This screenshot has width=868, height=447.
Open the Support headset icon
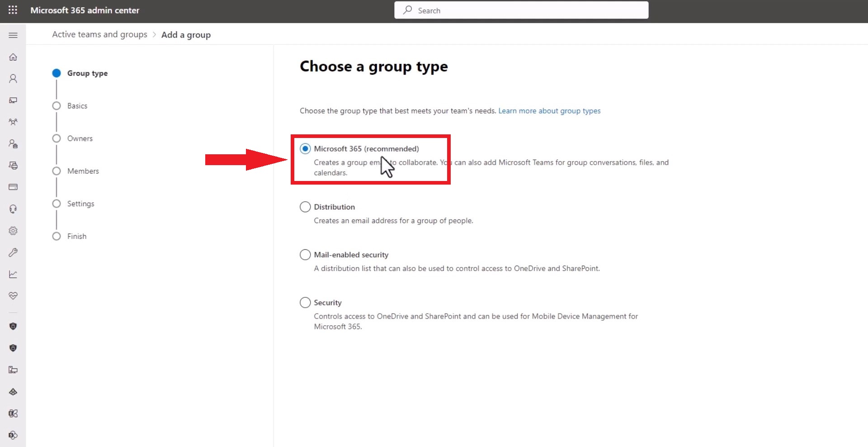click(13, 209)
